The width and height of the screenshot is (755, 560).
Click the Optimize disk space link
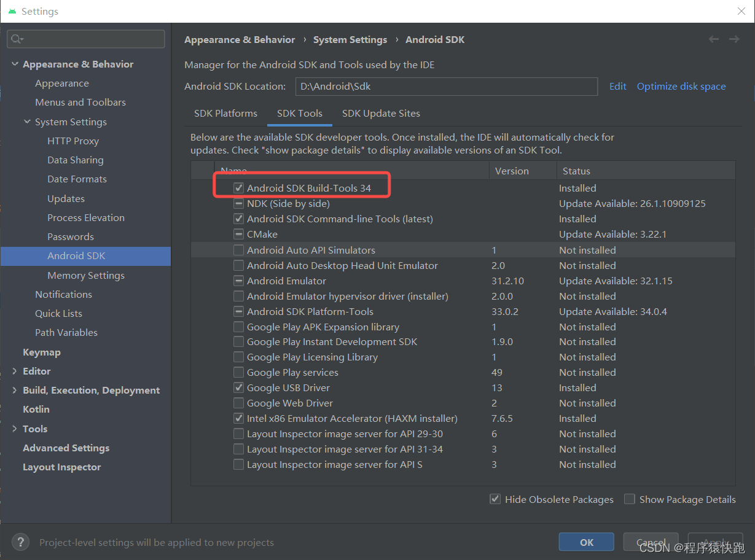point(681,86)
